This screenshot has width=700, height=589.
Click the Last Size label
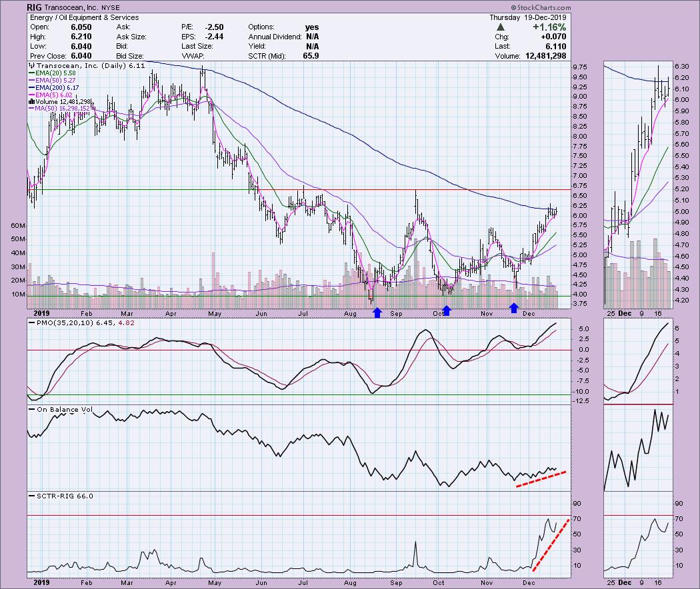tap(197, 47)
